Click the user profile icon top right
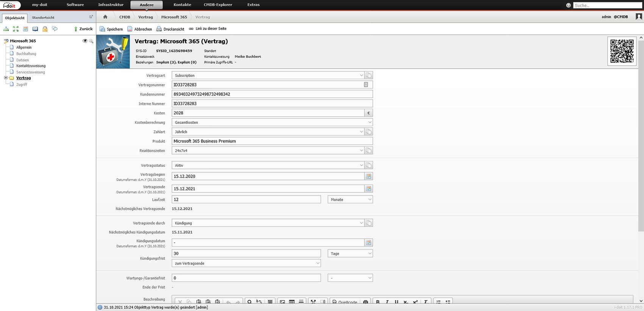 point(639,17)
